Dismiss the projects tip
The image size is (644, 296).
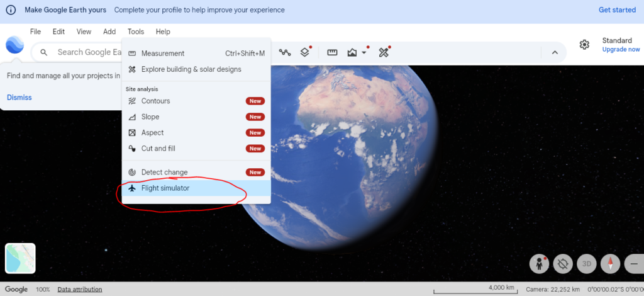[x=19, y=98]
